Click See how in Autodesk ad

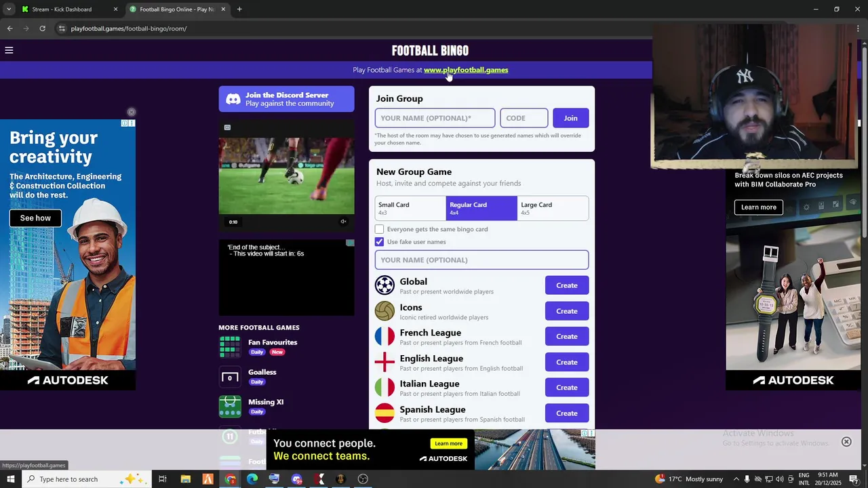tap(35, 218)
